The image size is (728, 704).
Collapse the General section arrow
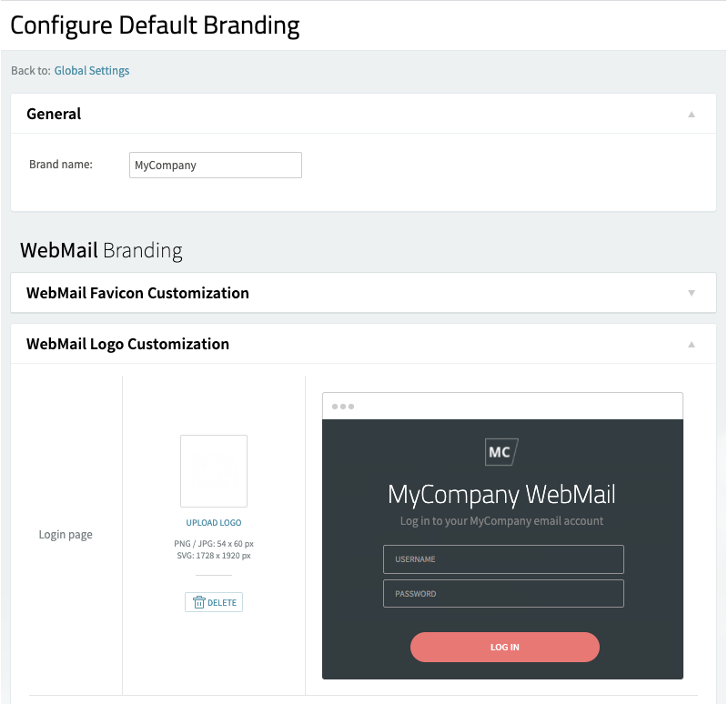[692, 115]
